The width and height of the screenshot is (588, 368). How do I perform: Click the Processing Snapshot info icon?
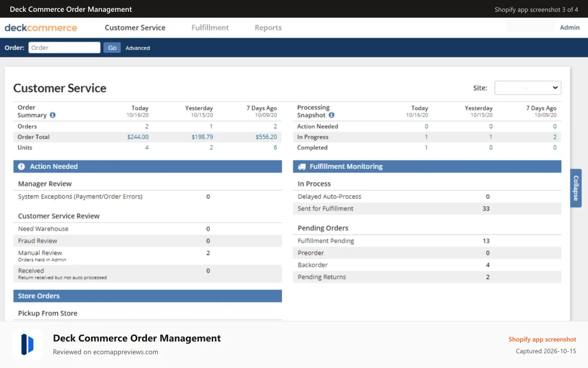click(331, 115)
